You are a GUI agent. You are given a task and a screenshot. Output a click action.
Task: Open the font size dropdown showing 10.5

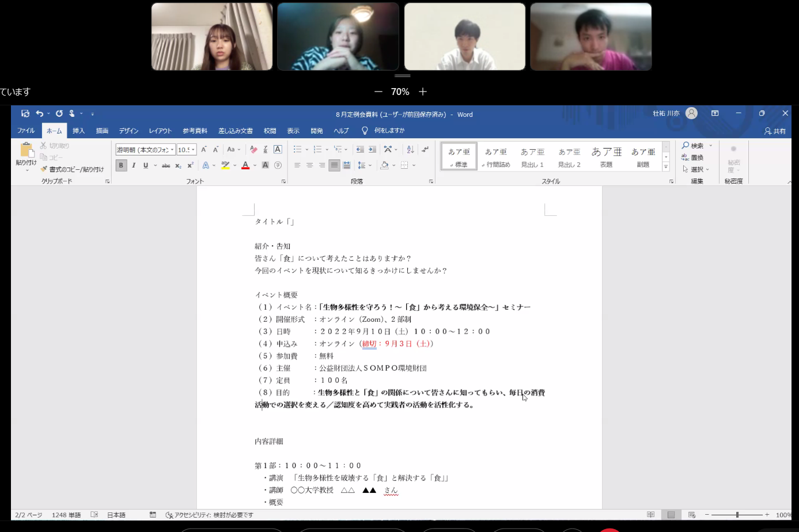tap(193, 150)
